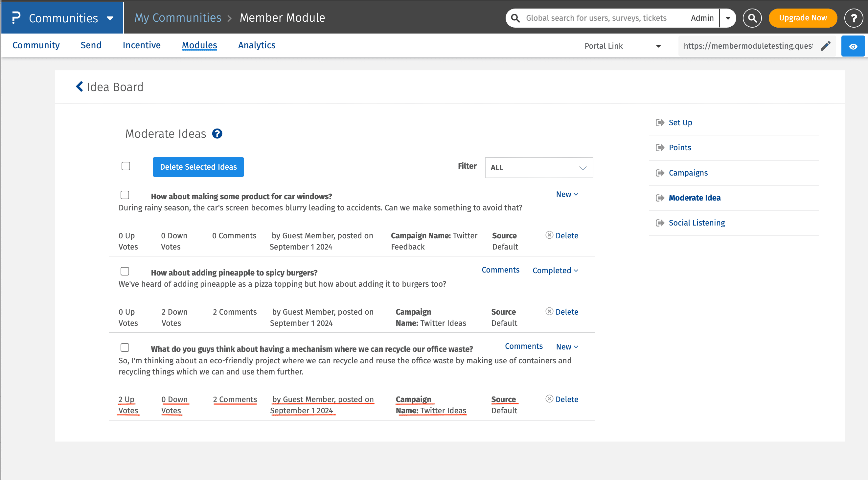Click delete X icon for pineapple burgers idea
This screenshot has height=480, width=868.
(x=549, y=311)
